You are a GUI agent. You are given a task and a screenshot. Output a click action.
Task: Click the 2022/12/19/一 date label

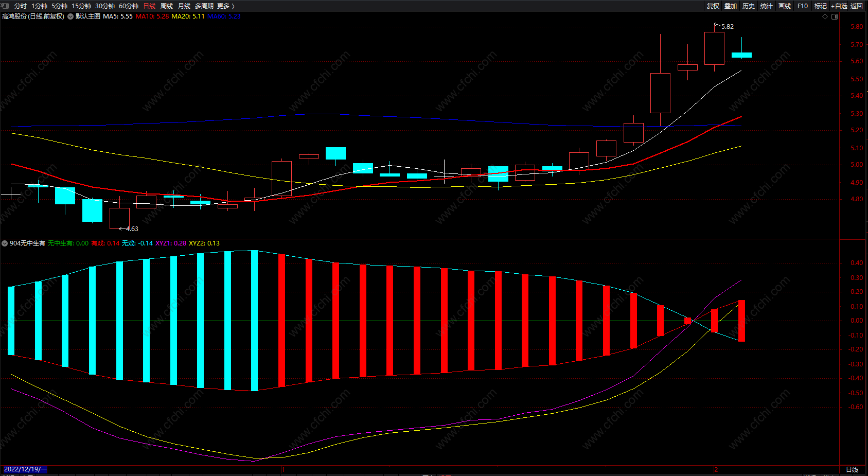pos(25,469)
